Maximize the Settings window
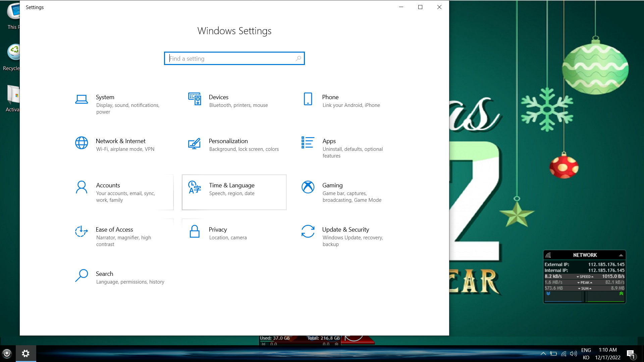Viewport: 644px width, 362px height. [x=420, y=7]
